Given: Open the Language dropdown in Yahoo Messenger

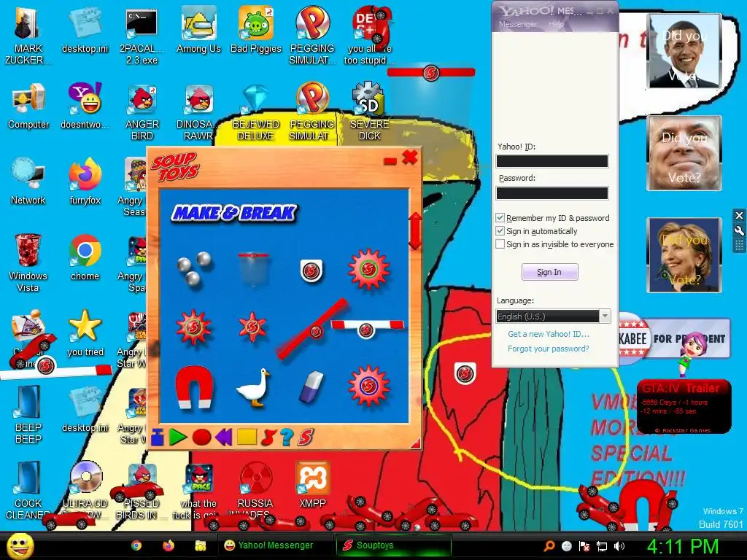Looking at the screenshot, I should pos(553,316).
